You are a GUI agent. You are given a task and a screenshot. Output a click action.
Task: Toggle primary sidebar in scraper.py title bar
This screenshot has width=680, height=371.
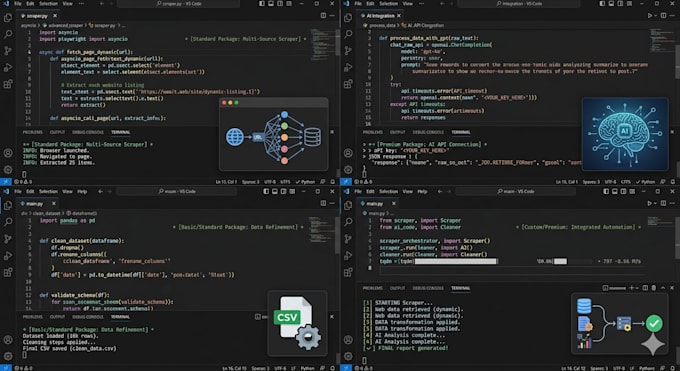(262, 3)
